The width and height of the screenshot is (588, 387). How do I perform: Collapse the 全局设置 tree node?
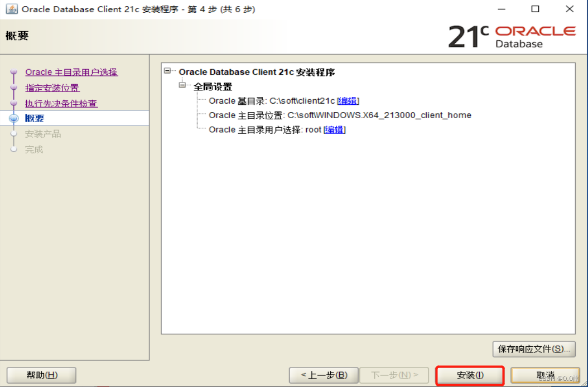click(182, 85)
